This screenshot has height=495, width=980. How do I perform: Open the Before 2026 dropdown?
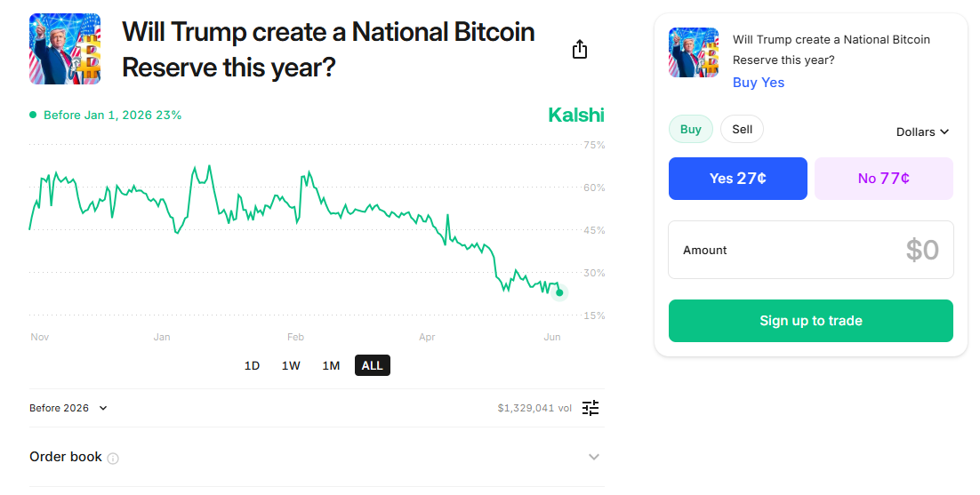(68, 408)
